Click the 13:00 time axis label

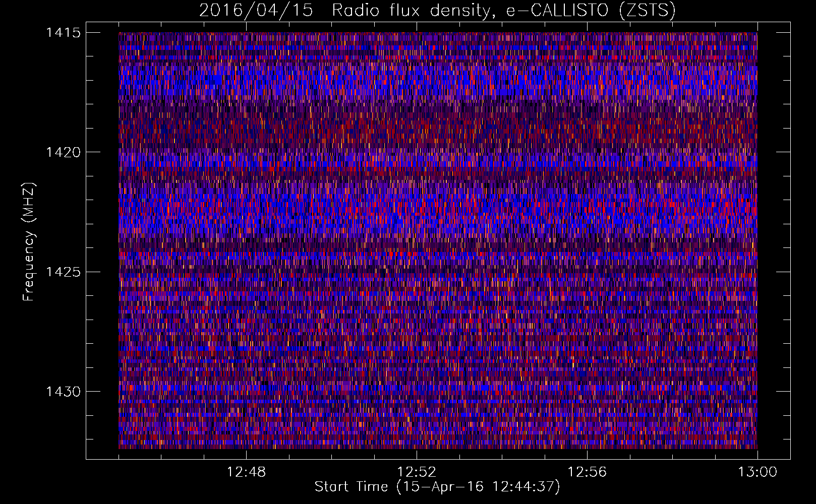[x=757, y=472]
